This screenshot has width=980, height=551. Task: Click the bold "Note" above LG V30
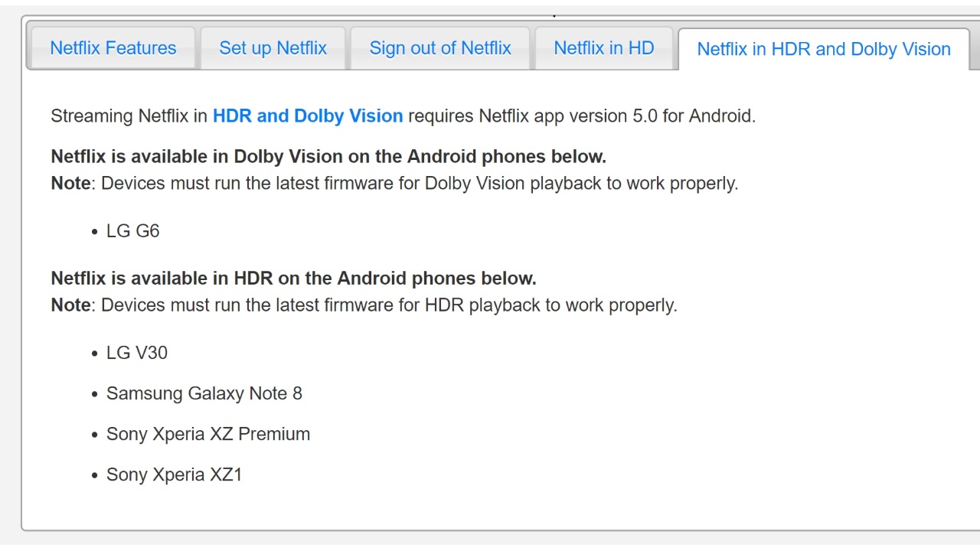(x=70, y=305)
